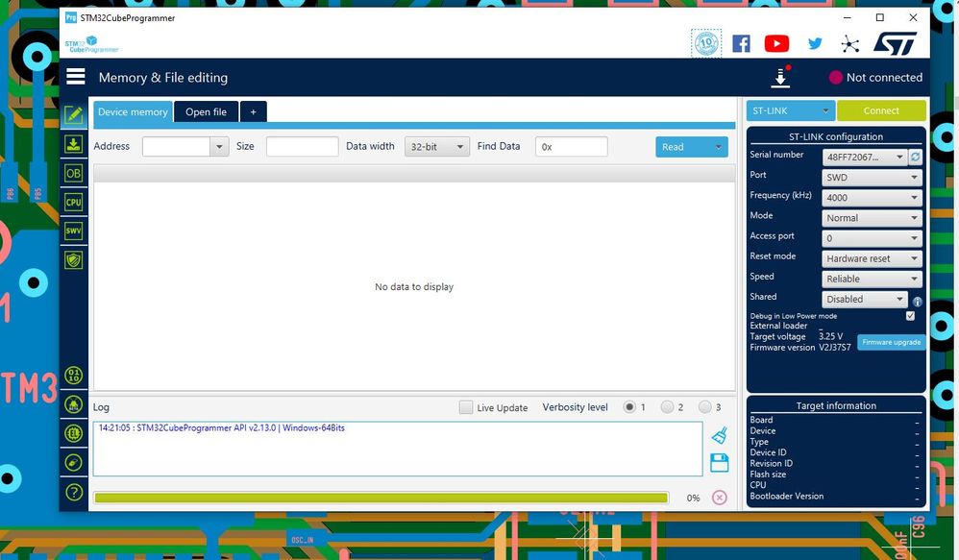This screenshot has height=560, width=959.
Task: Refresh the ST-LINK serial number list
Action: pyautogui.click(x=916, y=158)
